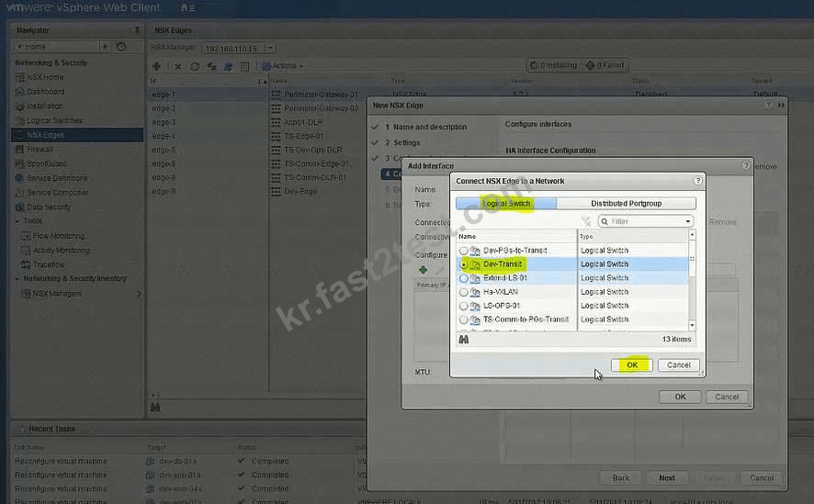Click the scroll up arrow of network list
814x504 pixels.
[x=692, y=235]
